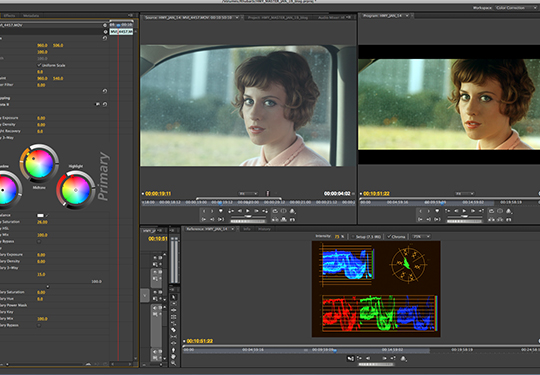
Task: Choose the Razor tool in Tools panel
Action: click(173, 330)
